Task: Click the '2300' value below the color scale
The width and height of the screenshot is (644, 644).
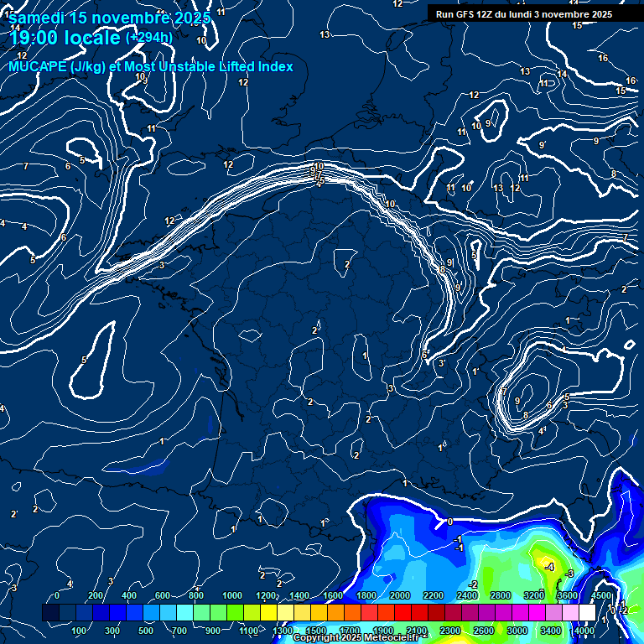Action: 450,631
